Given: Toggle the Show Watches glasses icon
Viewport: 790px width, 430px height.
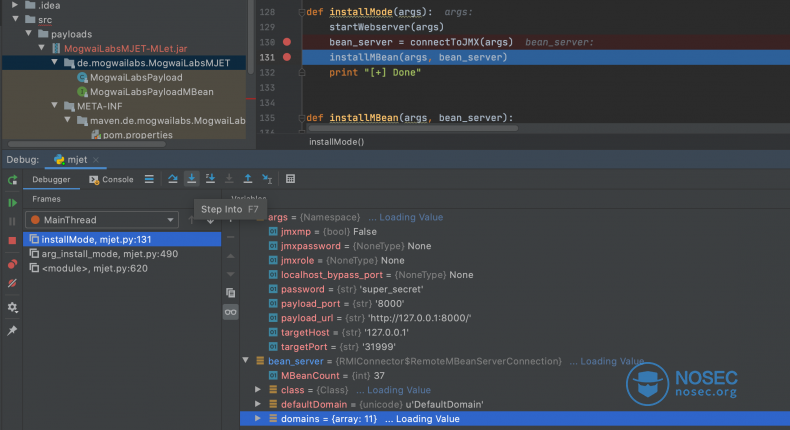Looking at the screenshot, I should pos(230,312).
